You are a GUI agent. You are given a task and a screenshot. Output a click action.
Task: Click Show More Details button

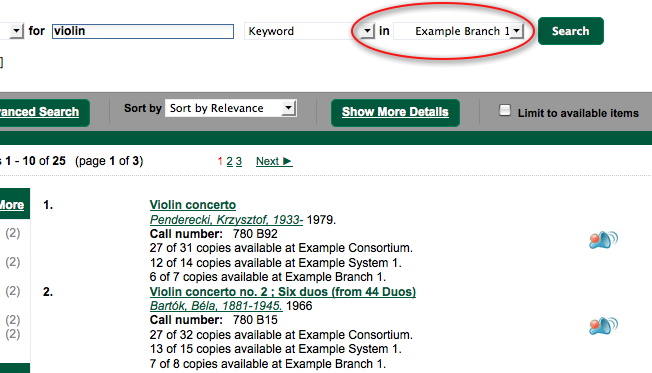[395, 112]
